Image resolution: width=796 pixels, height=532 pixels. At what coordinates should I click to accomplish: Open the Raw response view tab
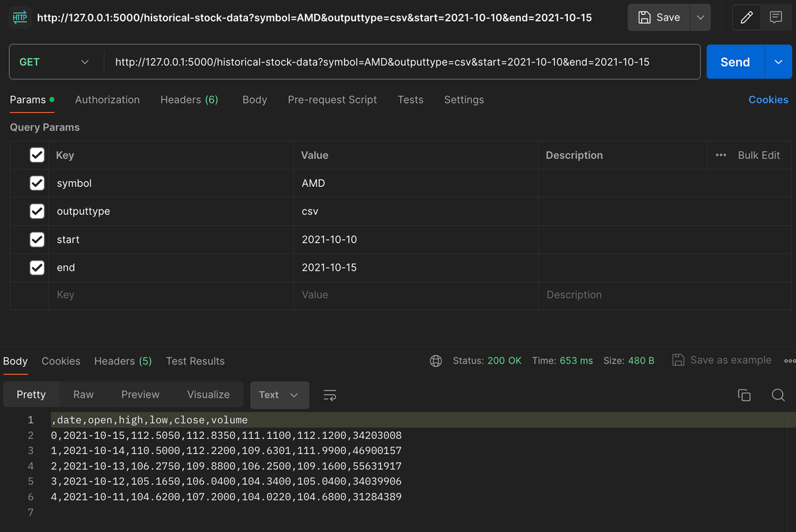click(83, 395)
